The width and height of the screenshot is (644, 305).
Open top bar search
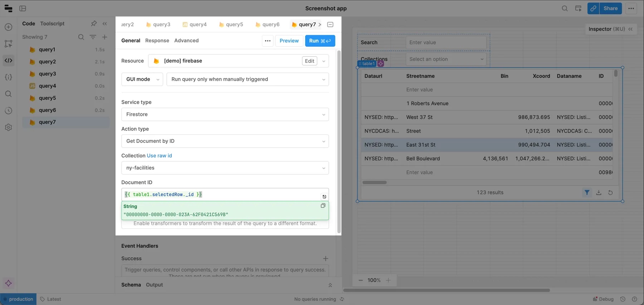coord(565,8)
